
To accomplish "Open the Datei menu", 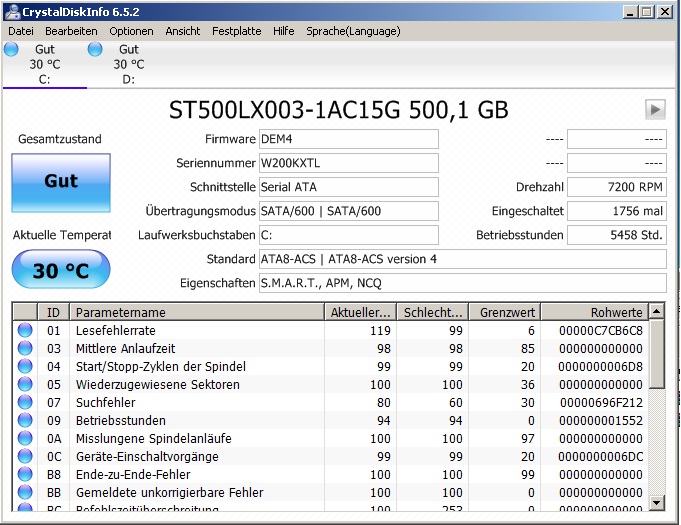I will point(21,31).
